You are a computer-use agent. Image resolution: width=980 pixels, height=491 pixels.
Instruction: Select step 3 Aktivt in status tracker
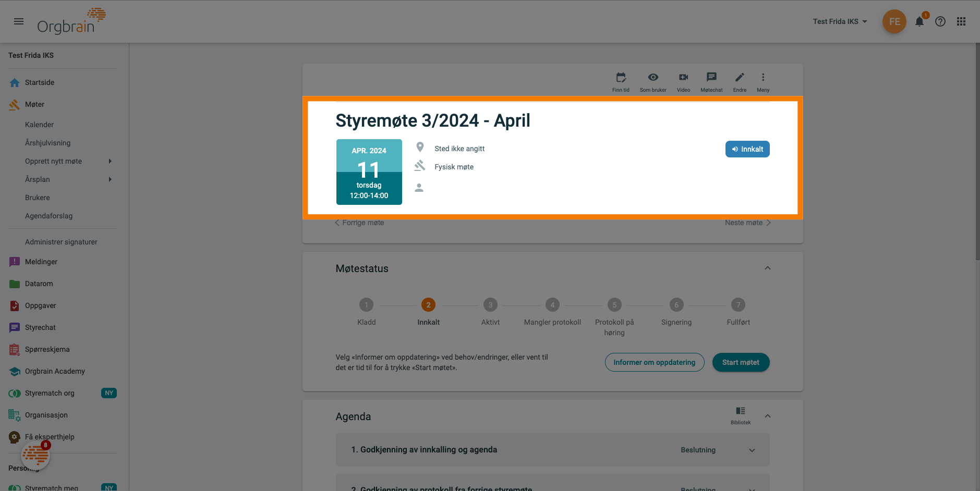click(490, 305)
